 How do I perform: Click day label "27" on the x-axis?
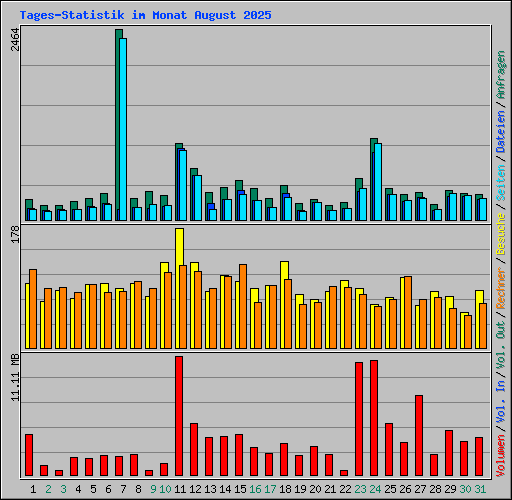[x=420, y=489]
